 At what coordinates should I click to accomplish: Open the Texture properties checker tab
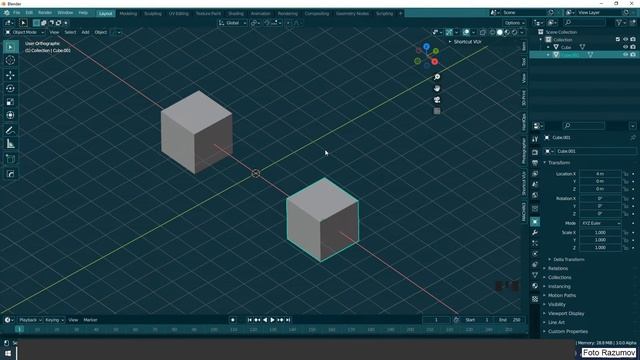pyautogui.click(x=535, y=299)
